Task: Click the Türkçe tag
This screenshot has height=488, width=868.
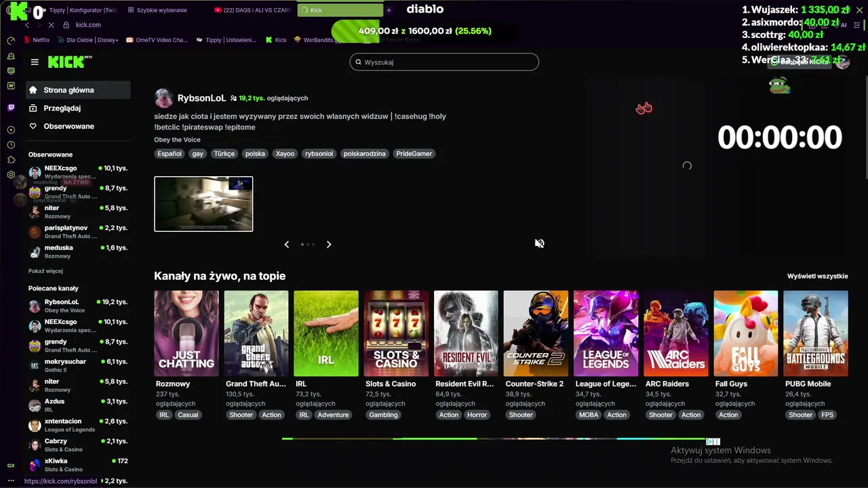Action: 224,154
